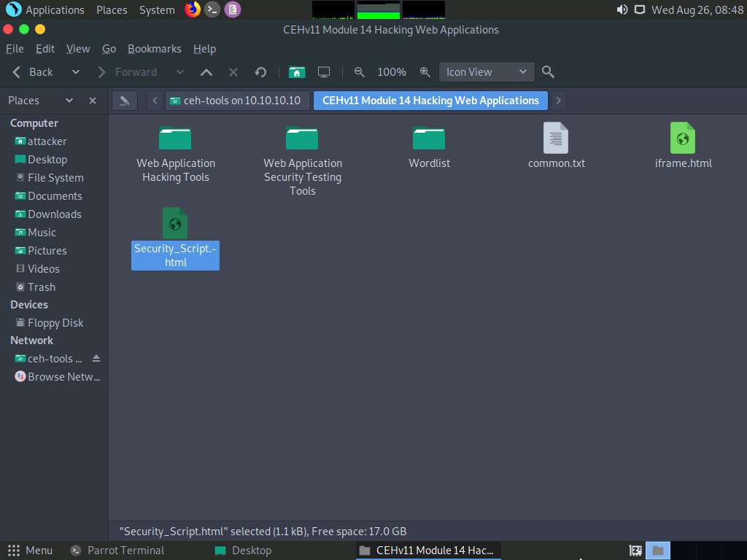747x560 pixels.
Task: Edit the location path using pencil icon
Action: [x=124, y=100]
